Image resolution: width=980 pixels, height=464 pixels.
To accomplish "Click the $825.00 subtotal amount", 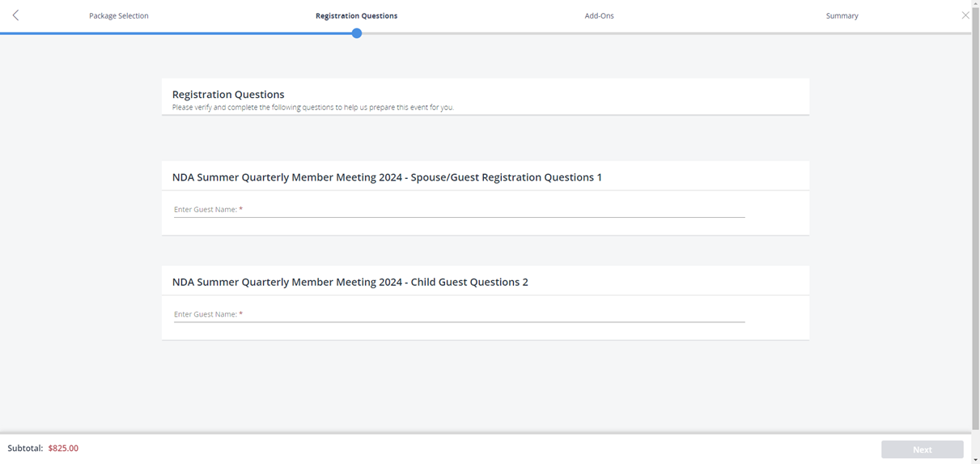I will pyautogui.click(x=63, y=449).
